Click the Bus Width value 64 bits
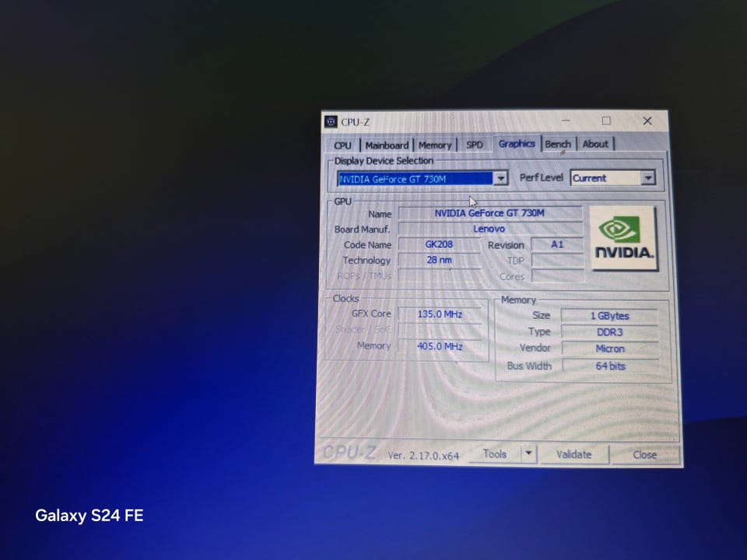747x560 pixels. pyautogui.click(x=610, y=366)
